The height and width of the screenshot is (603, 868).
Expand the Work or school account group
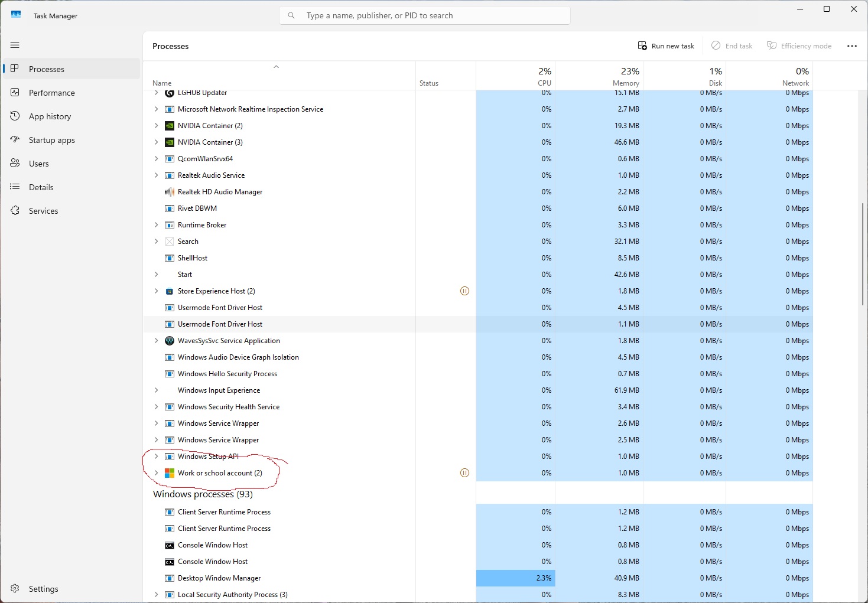(x=155, y=472)
